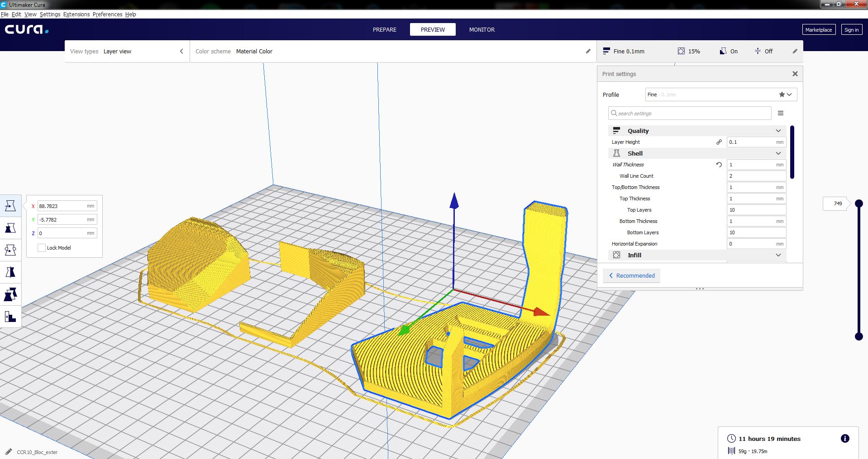This screenshot has width=868, height=459.
Task: Go back to Recommended settings
Action: pyautogui.click(x=631, y=275)
